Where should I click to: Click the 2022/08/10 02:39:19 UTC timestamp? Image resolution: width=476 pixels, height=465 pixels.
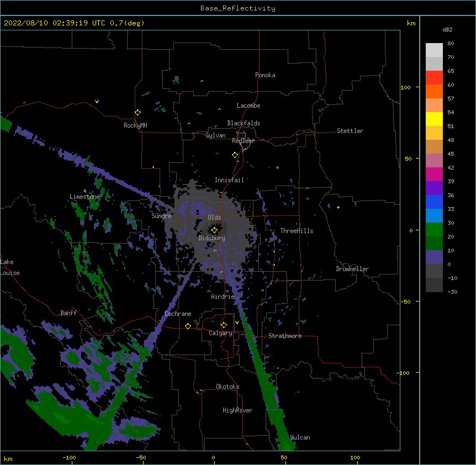pyautogui.click(x=56, y=23)
